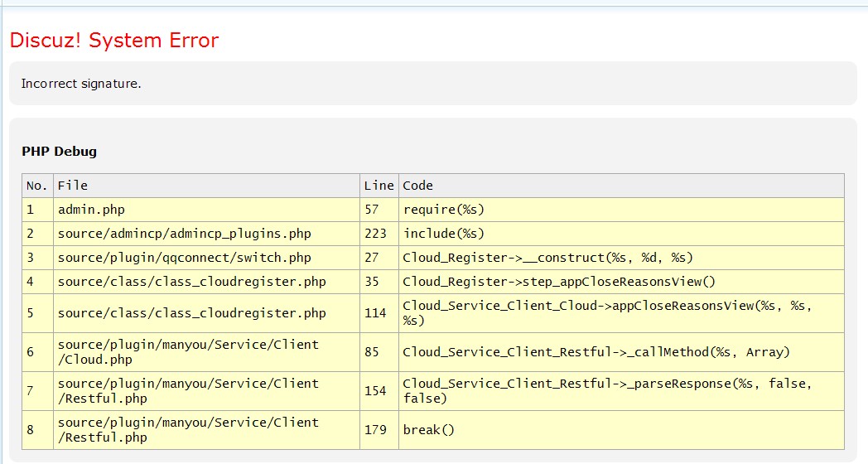Image resolution: width=868 pixels, height=464 pixels.
Task: Click the "Code" column header
Action: pyautogui.click(x=418, y=186)
